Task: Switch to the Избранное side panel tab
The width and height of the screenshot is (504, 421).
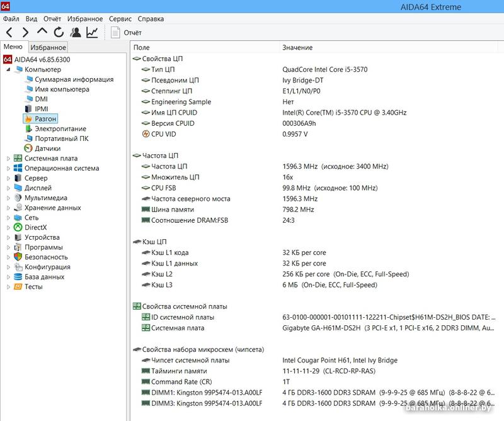Action: point(49,48)
